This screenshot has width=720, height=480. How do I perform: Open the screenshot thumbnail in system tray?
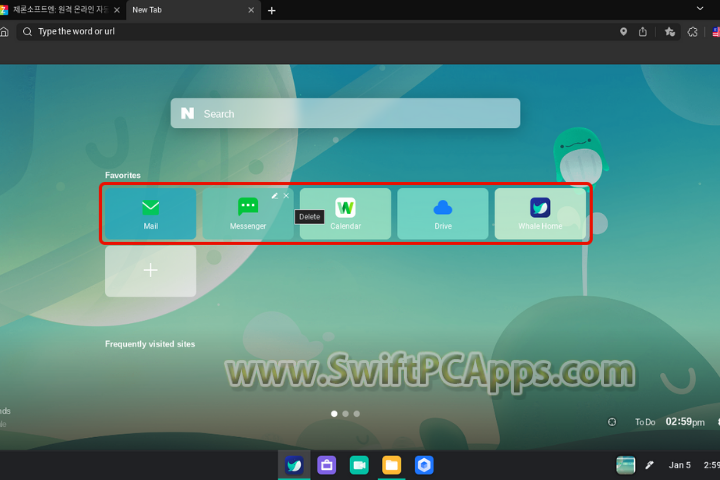coord(625,465)
